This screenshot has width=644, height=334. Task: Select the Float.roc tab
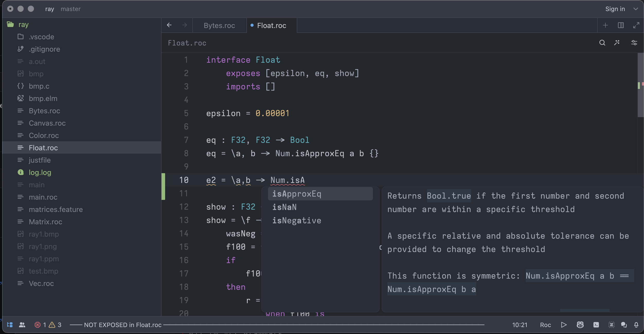[x=272, y=25]
